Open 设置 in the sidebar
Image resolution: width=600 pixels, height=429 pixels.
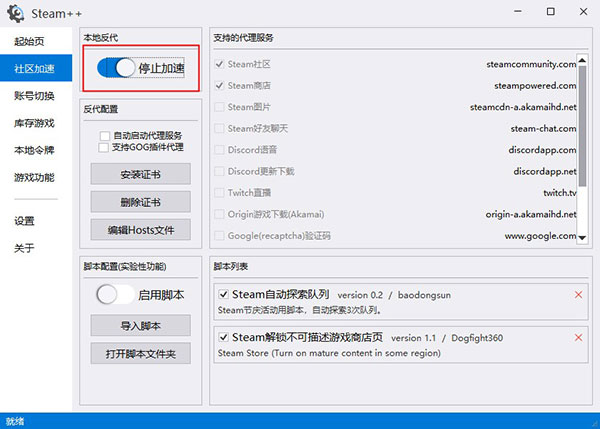point(36,221)
